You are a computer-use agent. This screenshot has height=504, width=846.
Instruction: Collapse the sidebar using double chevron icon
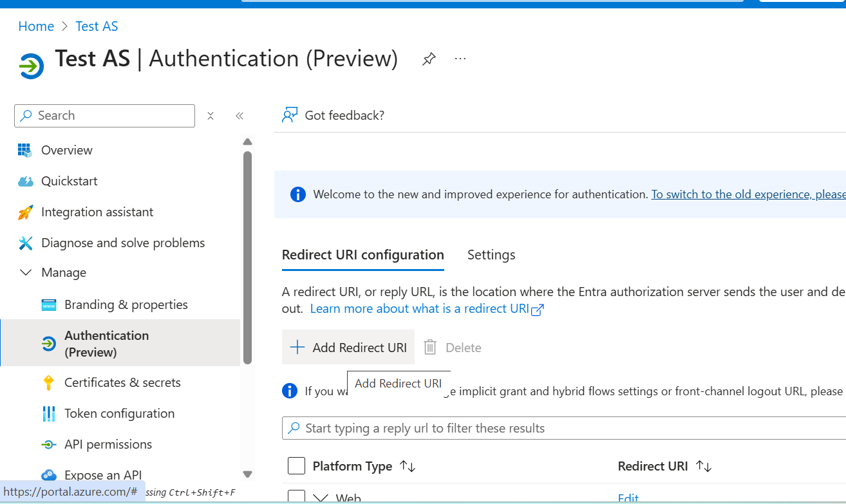point(240,116)
